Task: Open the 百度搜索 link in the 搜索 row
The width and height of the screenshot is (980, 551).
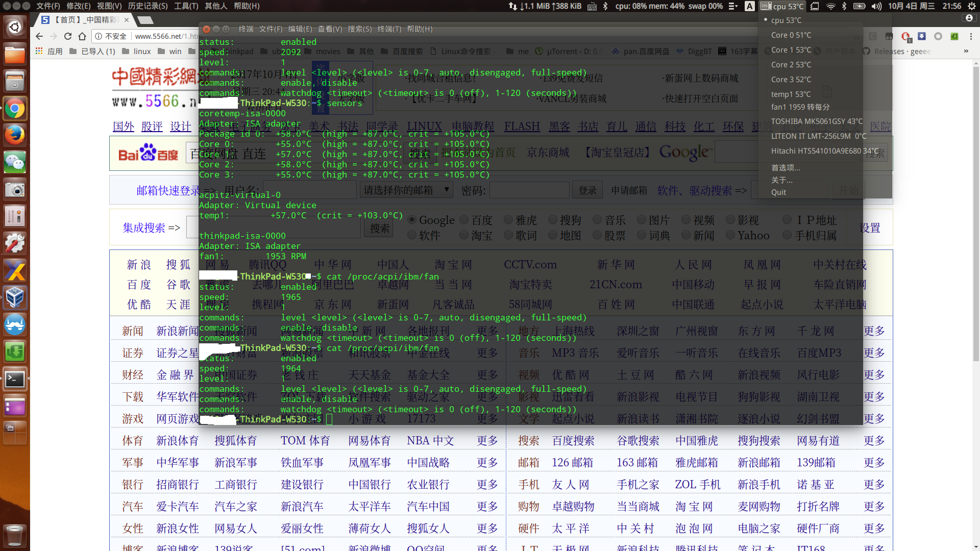Action: [573, 440]
